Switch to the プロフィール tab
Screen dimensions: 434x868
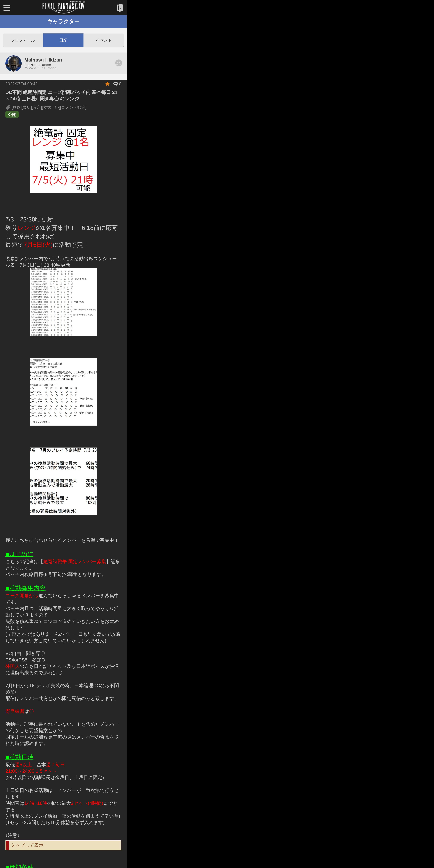23,40
